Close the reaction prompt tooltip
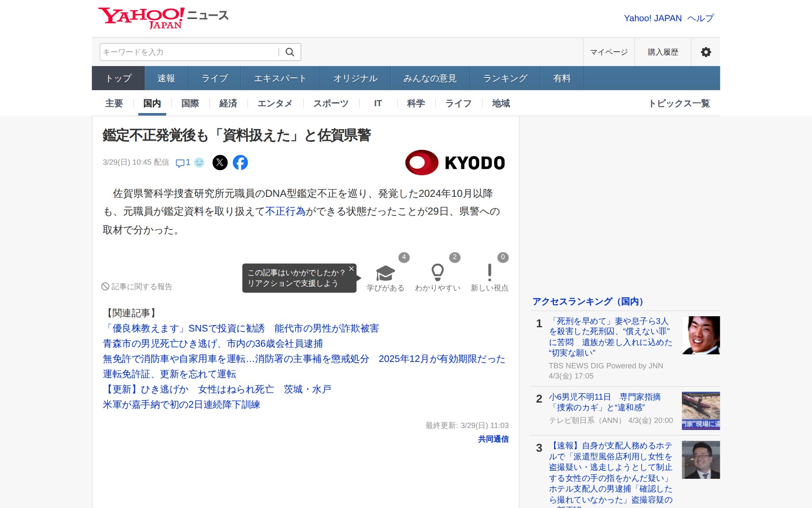This screenshot has width=812, height=508. tap(351, 268)
